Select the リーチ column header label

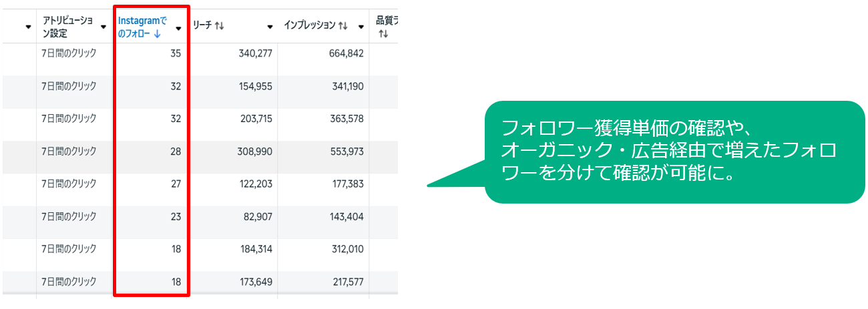[202, 26]
